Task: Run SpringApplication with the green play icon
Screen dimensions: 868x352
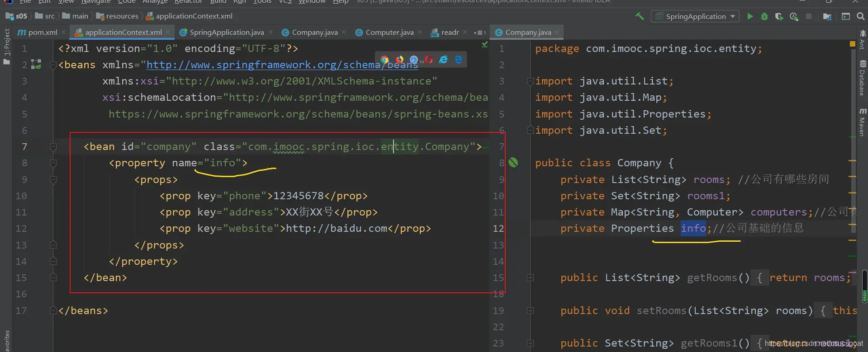Action: 750,16
